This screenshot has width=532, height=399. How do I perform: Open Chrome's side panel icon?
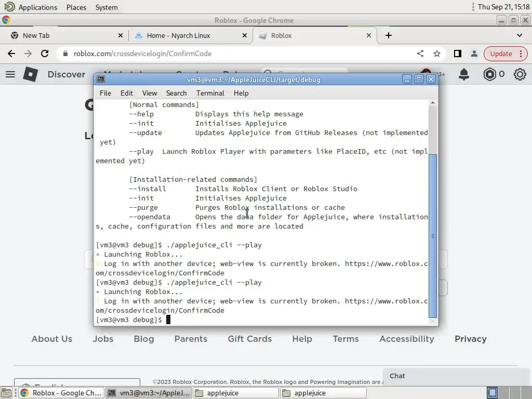[x=458, y=54]
